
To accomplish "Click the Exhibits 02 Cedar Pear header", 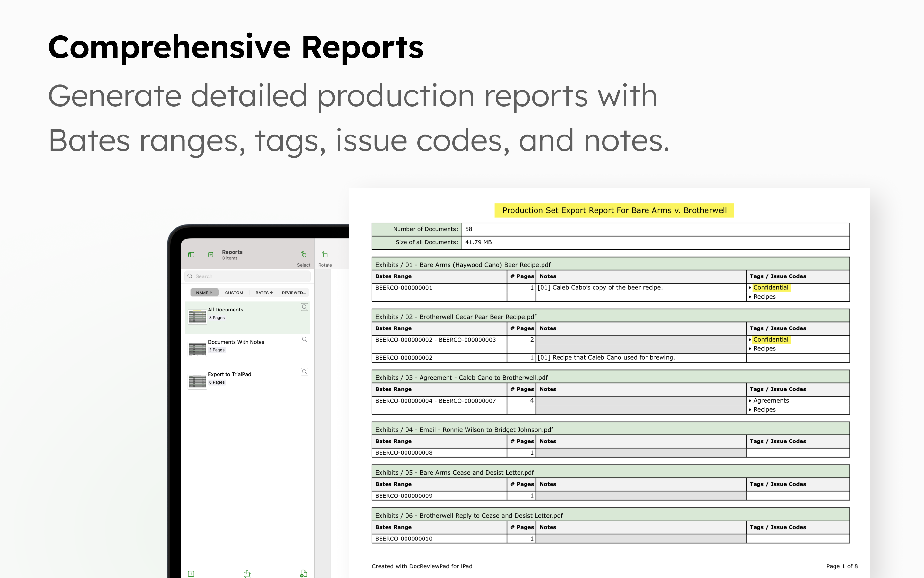I will tap(611, 316).
